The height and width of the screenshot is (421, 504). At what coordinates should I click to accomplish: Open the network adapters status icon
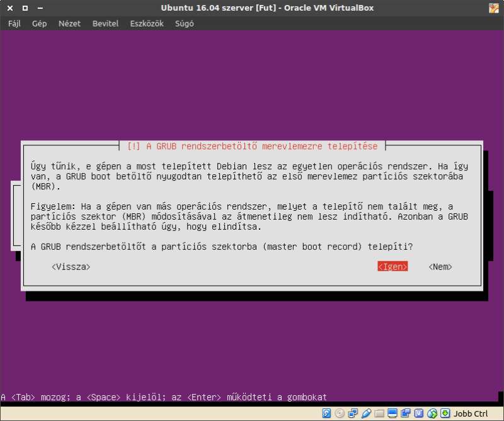[353, 413]
